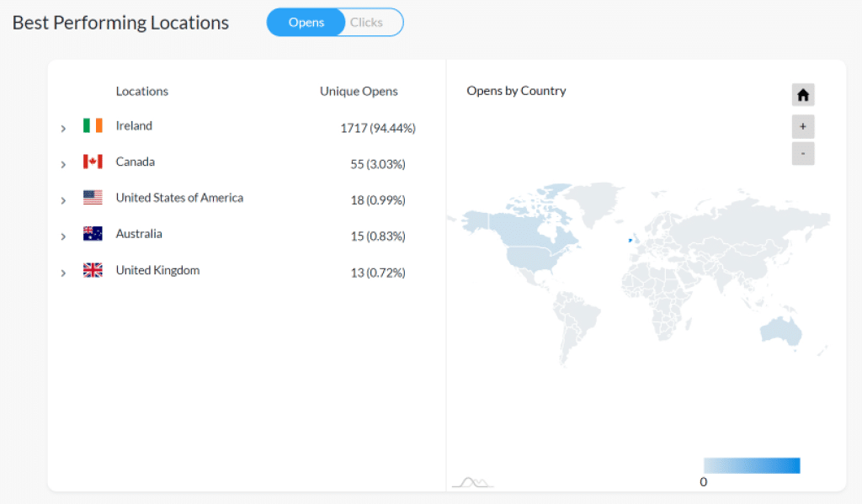The height and width of the screenshot is (504, 862).
Task: Expand the Ireland row chevron
Action: point(63,129)
